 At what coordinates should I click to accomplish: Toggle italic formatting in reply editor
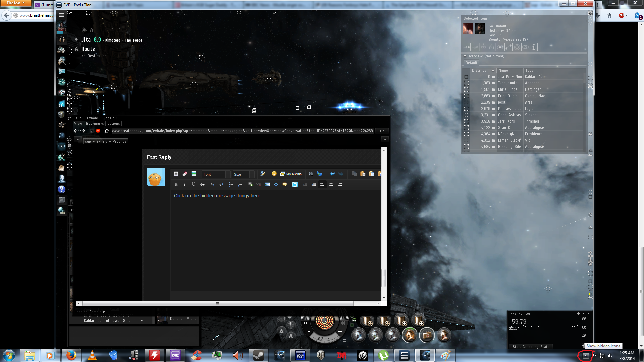coord(185,184)
